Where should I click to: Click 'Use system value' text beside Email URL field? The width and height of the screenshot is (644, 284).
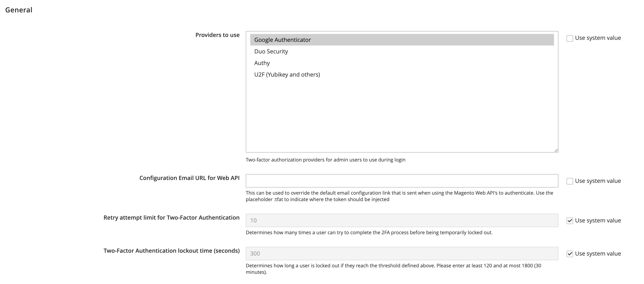598,181
